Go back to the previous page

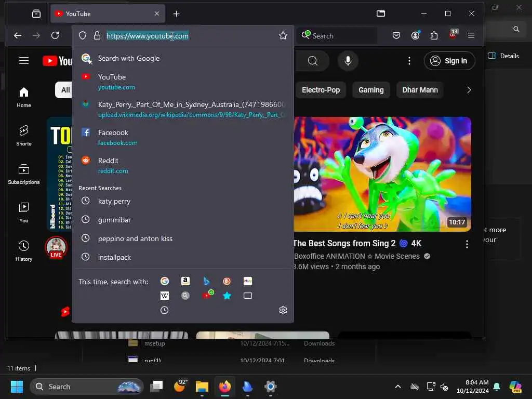pos(18,35)
